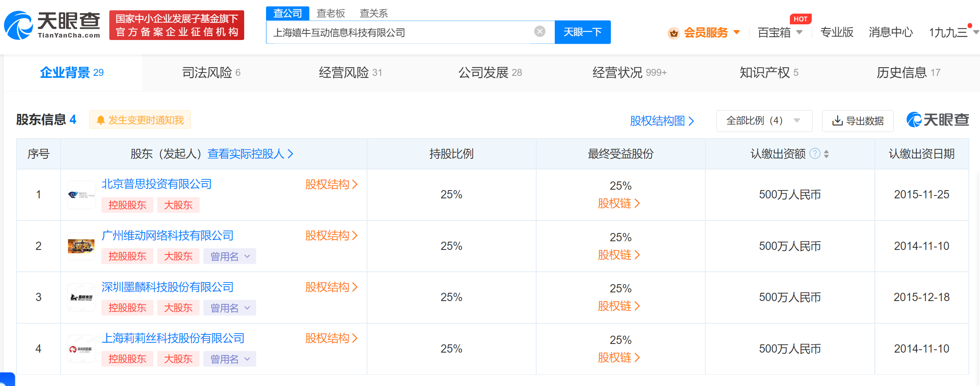Open 北京普思投资有限公司 company link
This screenshot has height=386, width=980.
pos(156,184)
